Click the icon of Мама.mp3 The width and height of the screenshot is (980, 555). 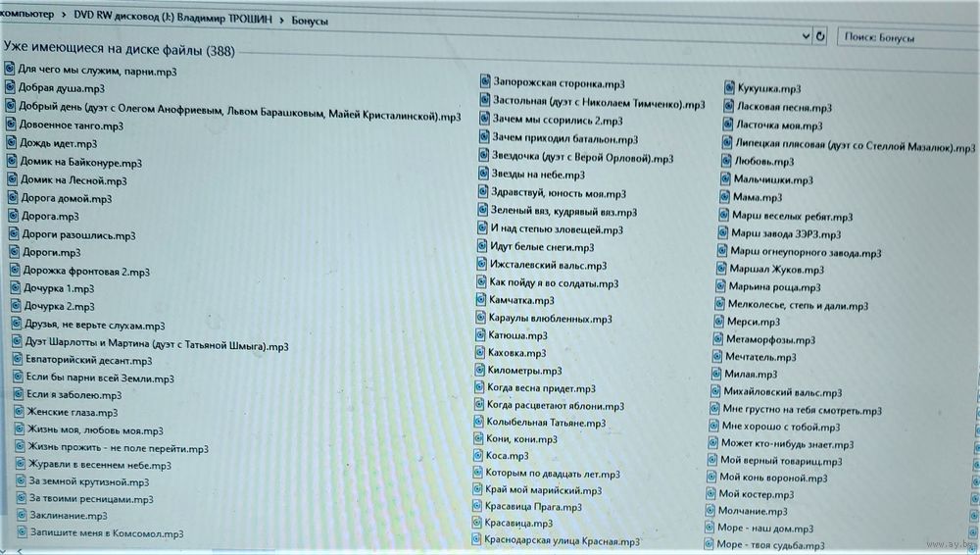click(724, 196)
